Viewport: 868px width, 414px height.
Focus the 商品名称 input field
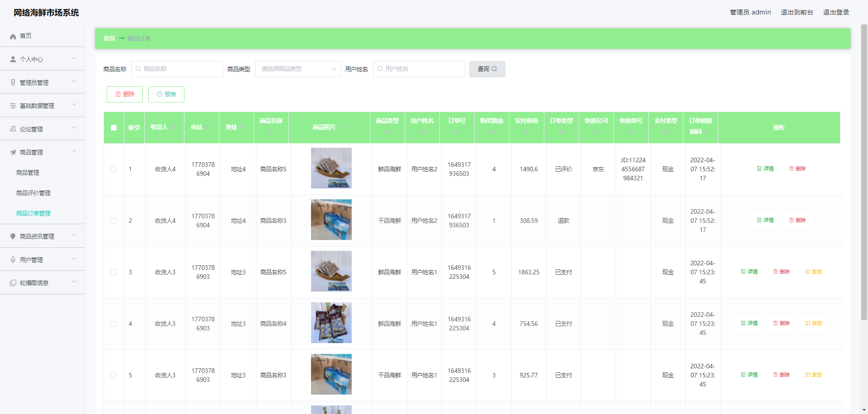[177, 69]
